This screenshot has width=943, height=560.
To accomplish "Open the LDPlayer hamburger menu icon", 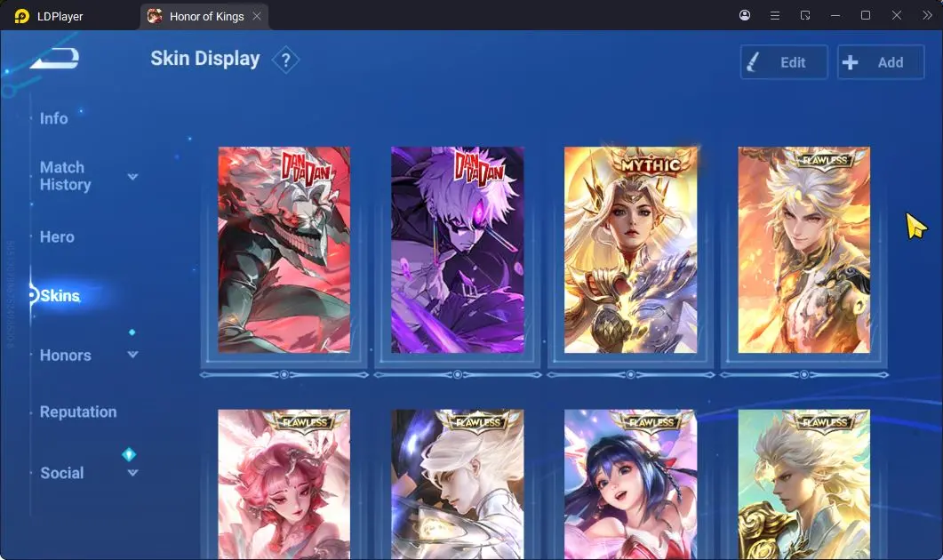I will [775, 16].
